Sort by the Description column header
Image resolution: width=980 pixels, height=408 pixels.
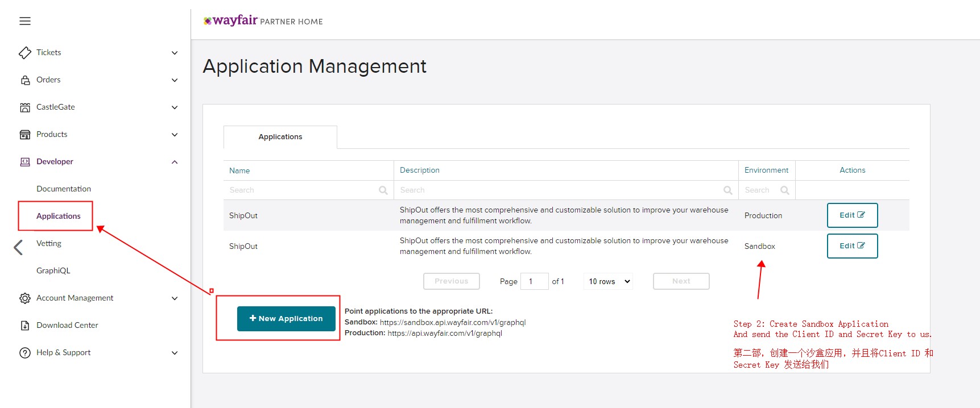[x=420, y=170]
